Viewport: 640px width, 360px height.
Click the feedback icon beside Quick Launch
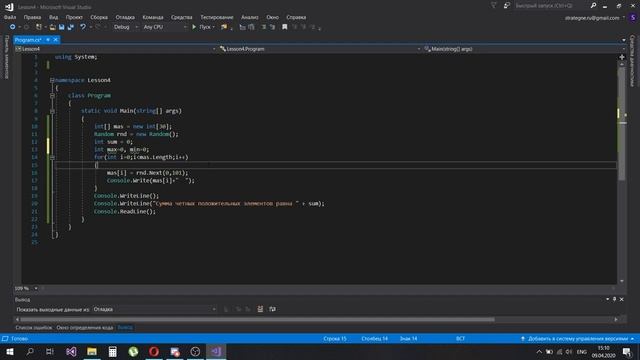coord(507,6)
